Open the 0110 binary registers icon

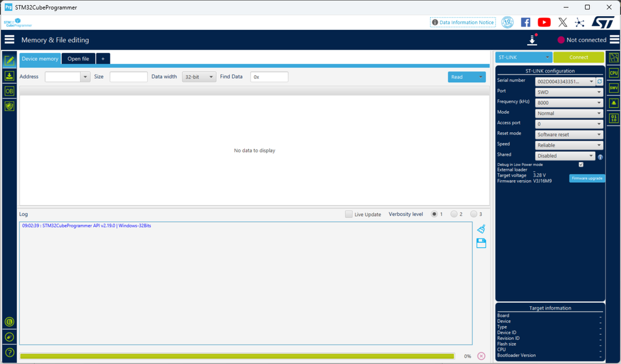tap(614, 118)
